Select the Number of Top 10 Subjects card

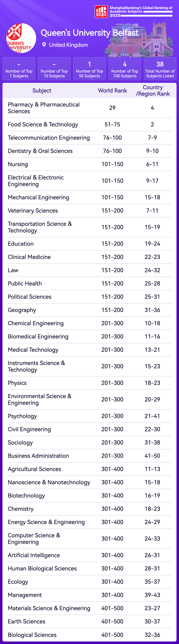[54, 69]
